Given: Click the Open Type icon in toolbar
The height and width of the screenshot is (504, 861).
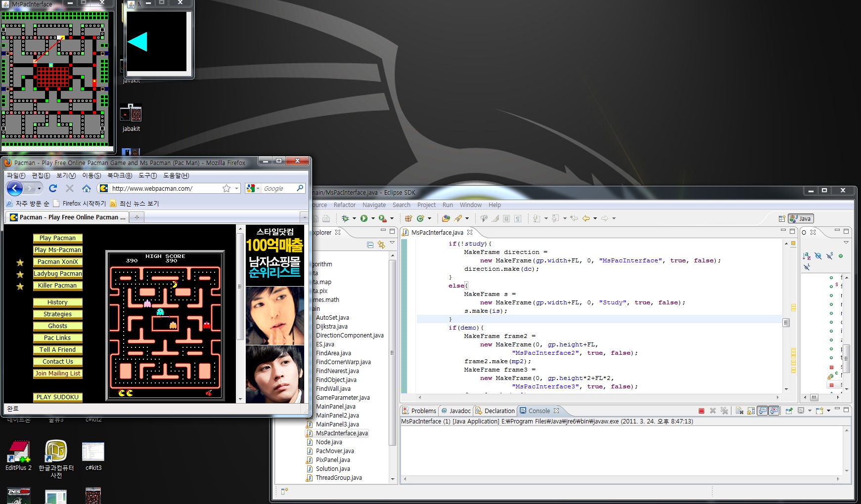Looking at the screenshot, I should [x=446, y=218].
